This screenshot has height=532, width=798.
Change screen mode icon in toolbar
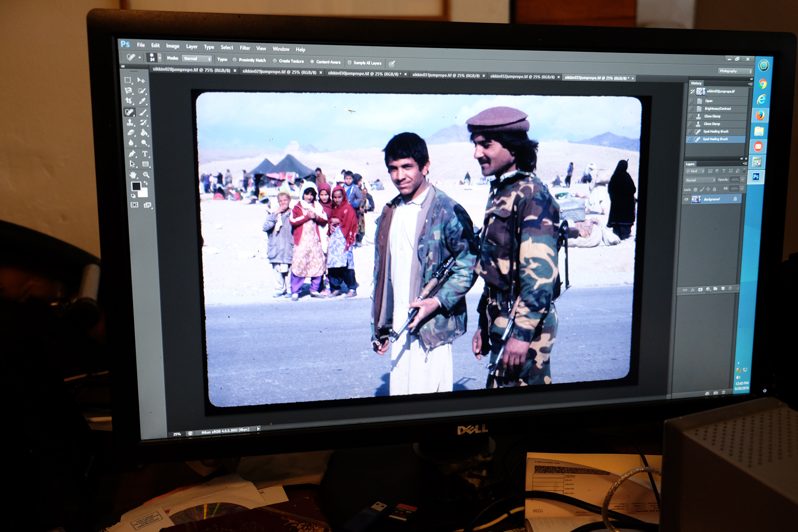[x=147, y=205]
